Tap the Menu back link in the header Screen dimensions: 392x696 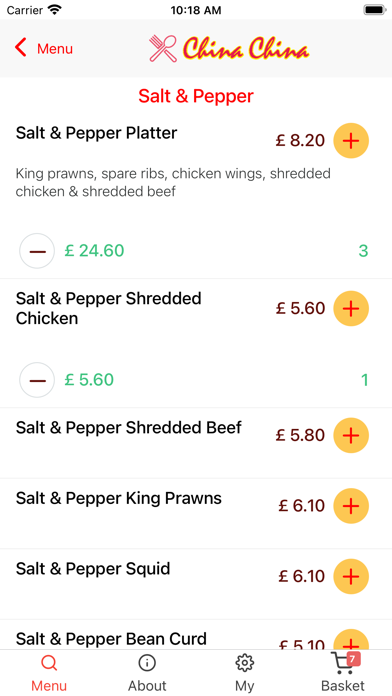[x=55, y=48]
